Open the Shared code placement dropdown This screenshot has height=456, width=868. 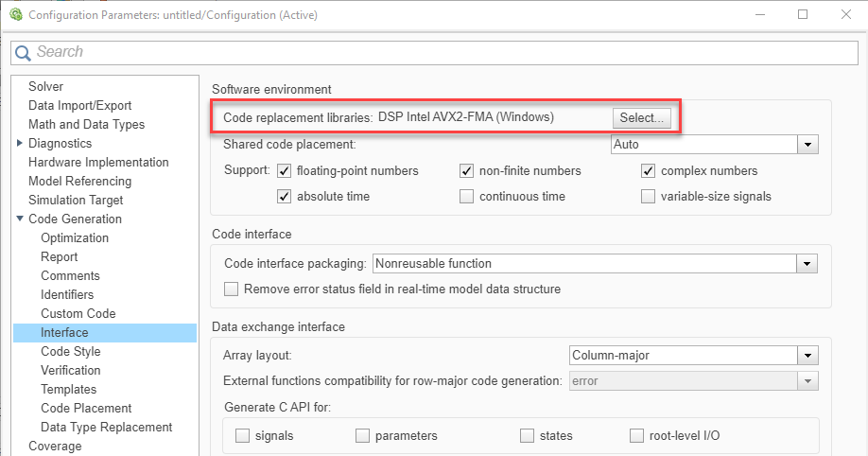[807, 145]
